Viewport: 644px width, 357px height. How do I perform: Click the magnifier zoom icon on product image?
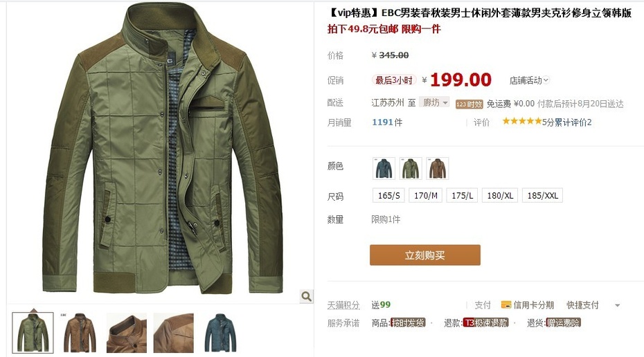[306, 296]
